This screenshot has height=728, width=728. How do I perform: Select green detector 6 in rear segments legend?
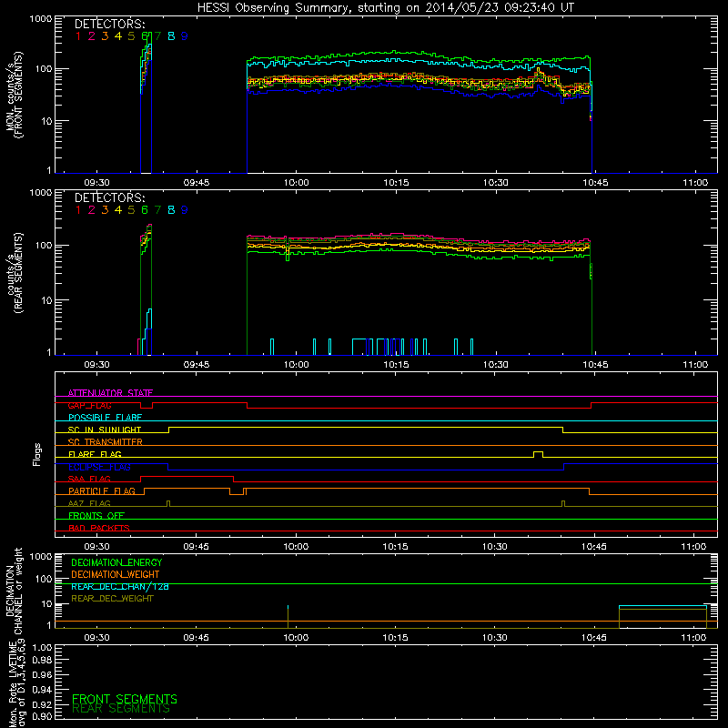tap(145, 210)
